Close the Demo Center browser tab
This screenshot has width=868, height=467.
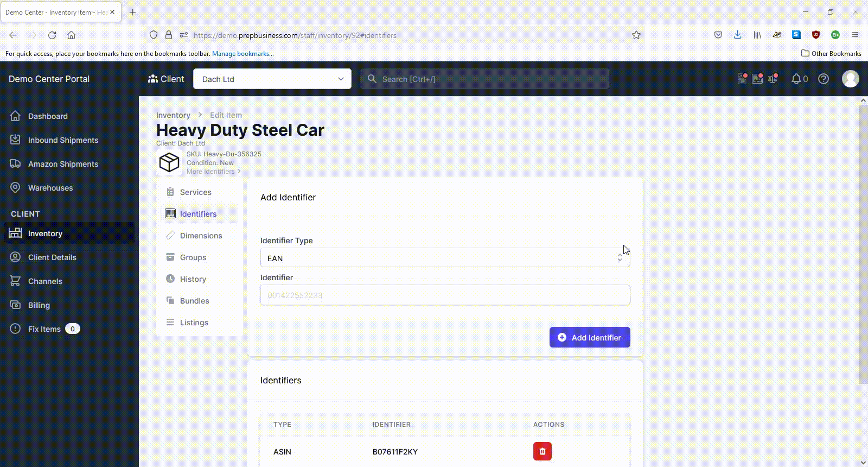pos(112,12)
